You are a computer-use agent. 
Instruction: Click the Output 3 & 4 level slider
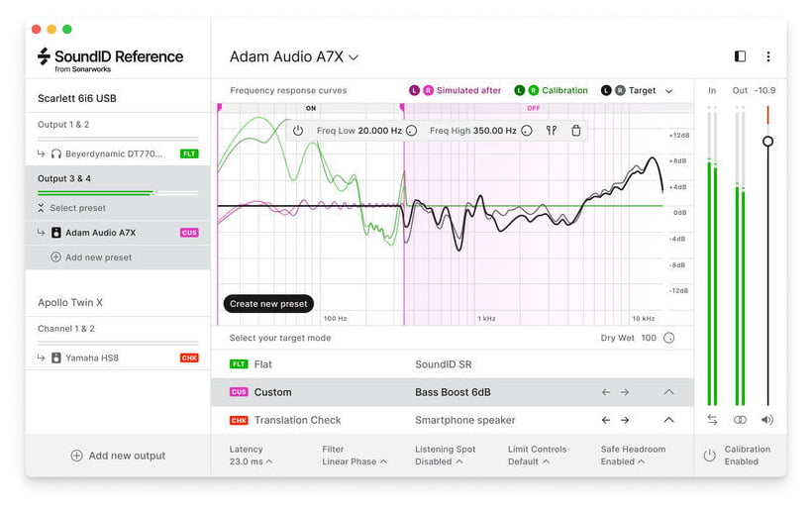click(x=118, y=193)
